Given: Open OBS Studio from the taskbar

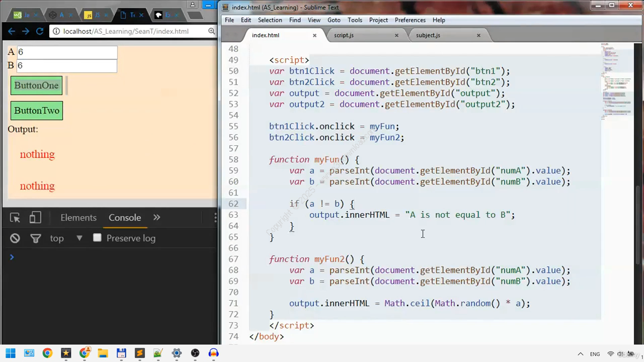Looking at the screenshot, I should 195,353.
